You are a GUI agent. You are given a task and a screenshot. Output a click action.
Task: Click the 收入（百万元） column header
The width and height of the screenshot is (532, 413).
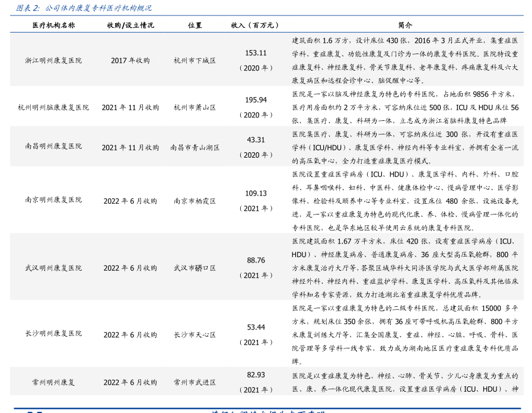(x=255, y=25)
